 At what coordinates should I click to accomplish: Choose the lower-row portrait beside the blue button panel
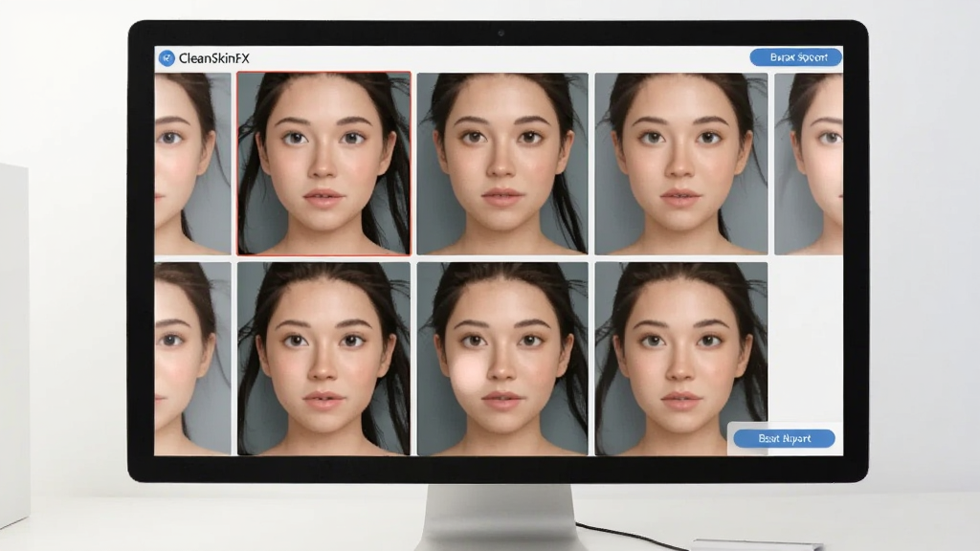(x=681, y=359)
